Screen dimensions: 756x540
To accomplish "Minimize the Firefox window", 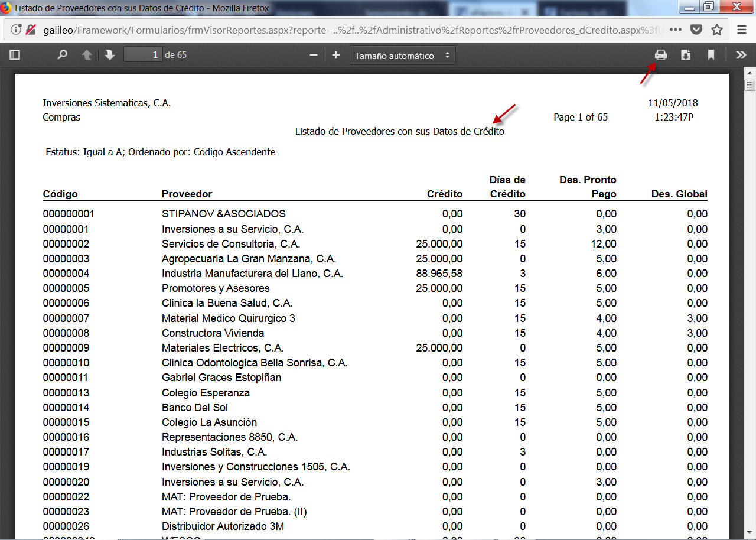I will [689, 6].
